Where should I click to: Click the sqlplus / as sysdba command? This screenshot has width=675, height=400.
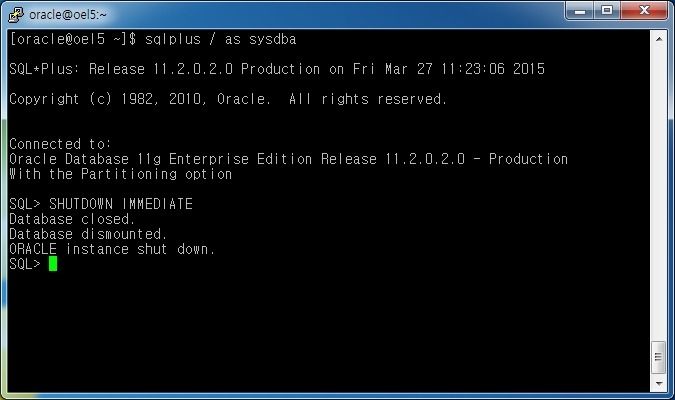[220, 39]
